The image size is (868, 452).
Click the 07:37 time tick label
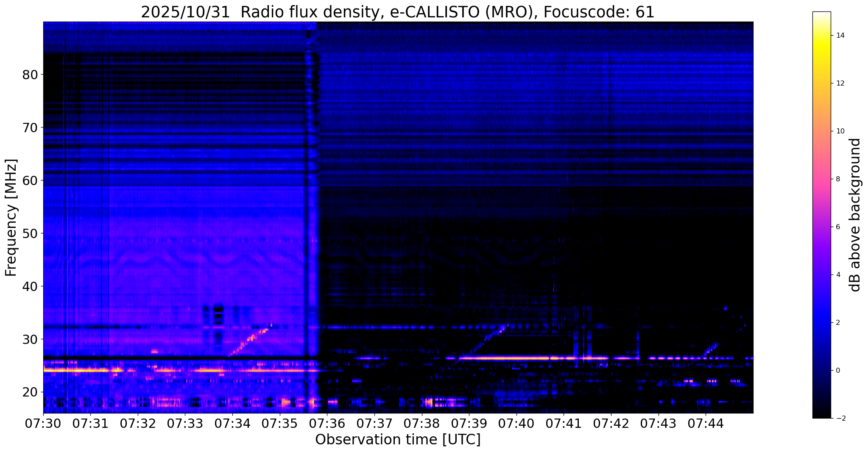pos(374,424)
